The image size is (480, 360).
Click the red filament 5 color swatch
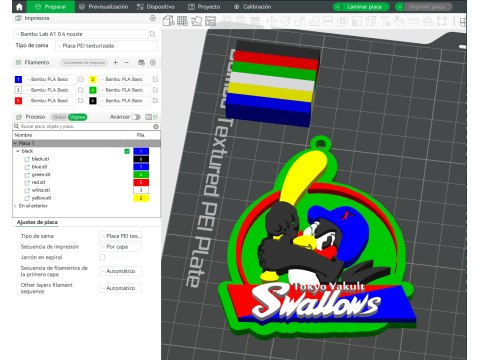18,100
